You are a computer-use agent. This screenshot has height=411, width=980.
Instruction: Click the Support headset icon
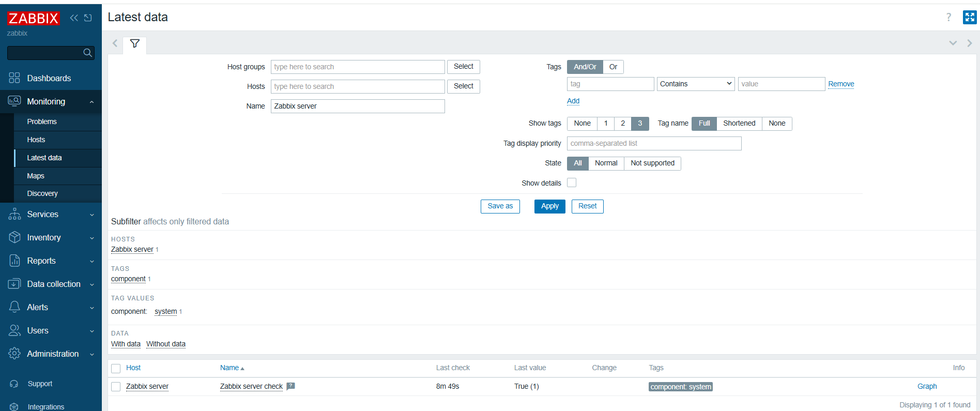click(14, 384)
